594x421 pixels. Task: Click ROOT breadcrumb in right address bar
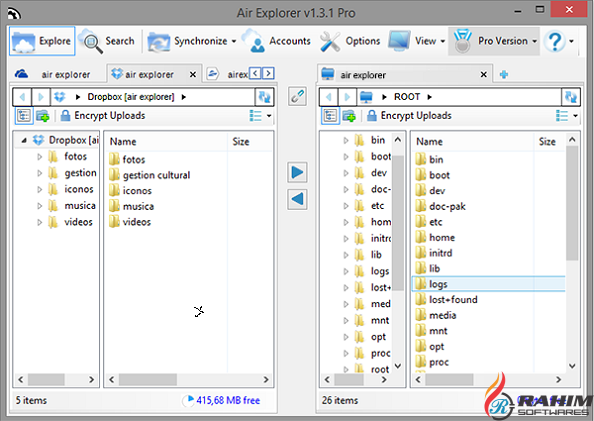click(x=407, y=97)
